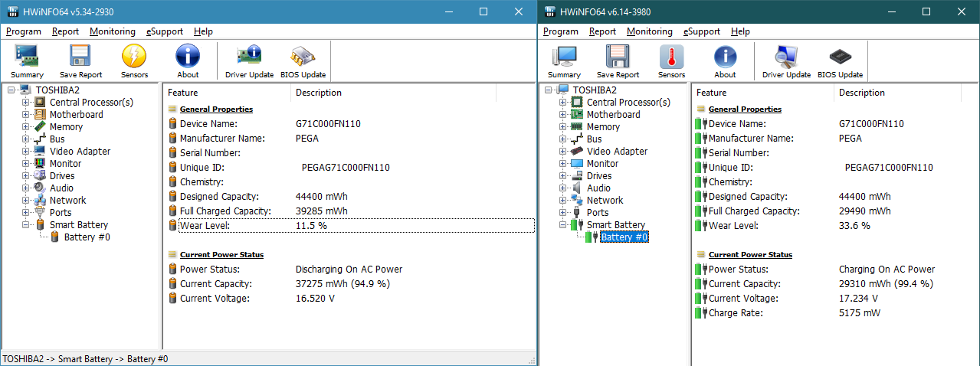Open eSupport menu in v6.14 window
The width and height of the screenshot is (980, 366).
click(x=702, y=31)
